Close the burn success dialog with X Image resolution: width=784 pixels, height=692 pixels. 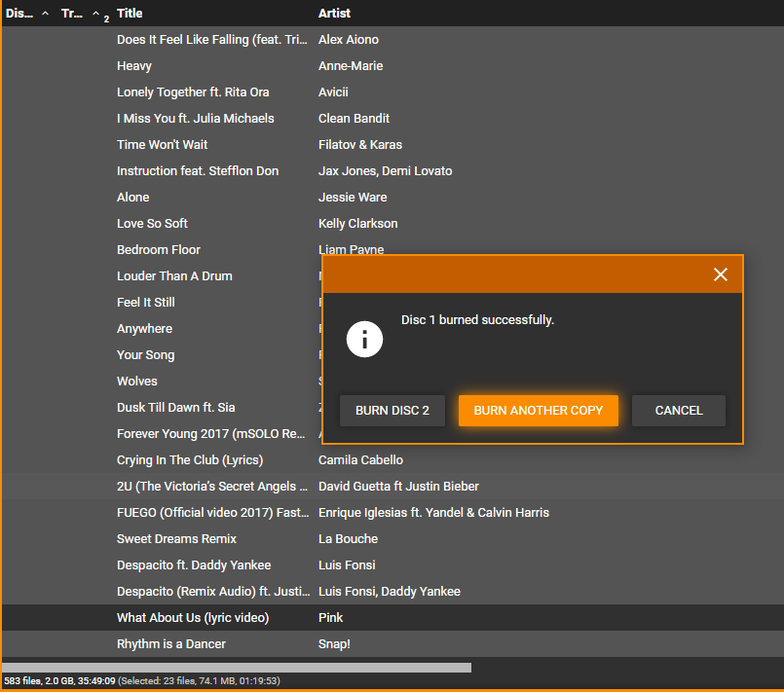(x=721, y=274)
